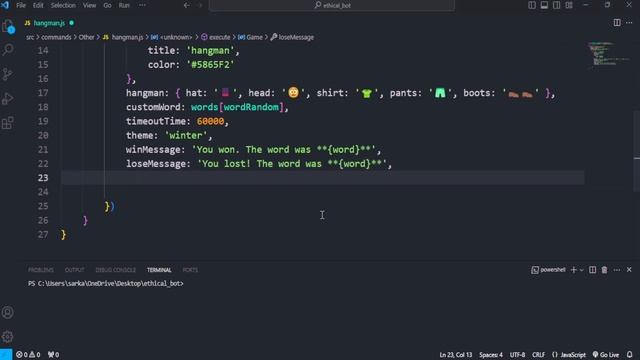
Task: Open remote window status bar icon
Action: click(x=6, y=354)
